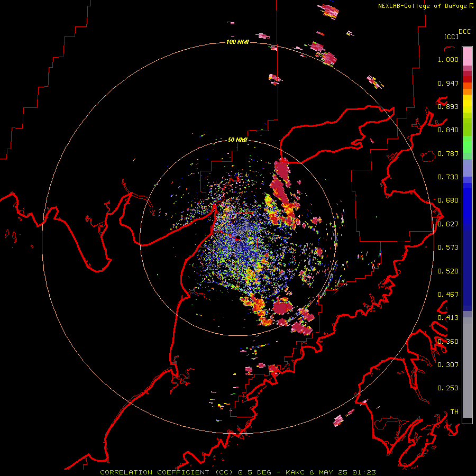Click the pink top segment of the color bar

467,56
